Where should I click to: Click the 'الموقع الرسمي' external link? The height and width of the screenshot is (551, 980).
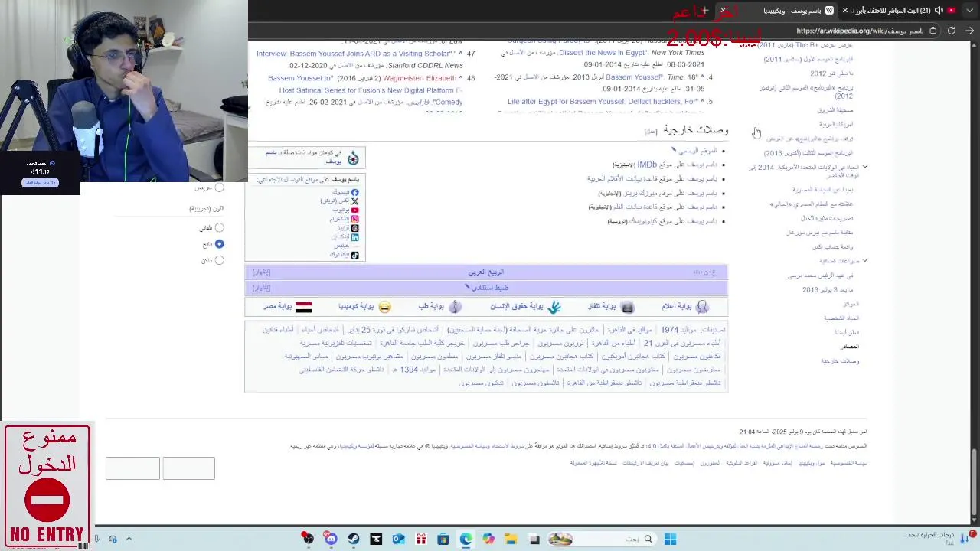[x=697, y=151]
